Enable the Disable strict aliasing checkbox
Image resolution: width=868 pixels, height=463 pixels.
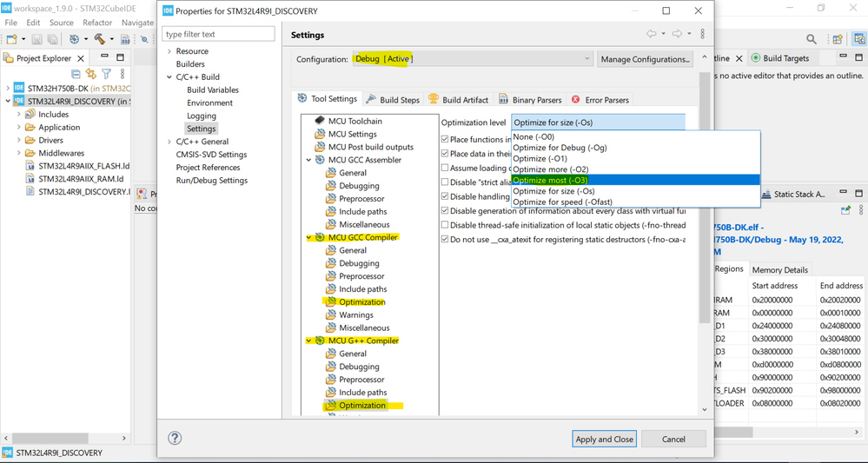[x=445, y=182]
